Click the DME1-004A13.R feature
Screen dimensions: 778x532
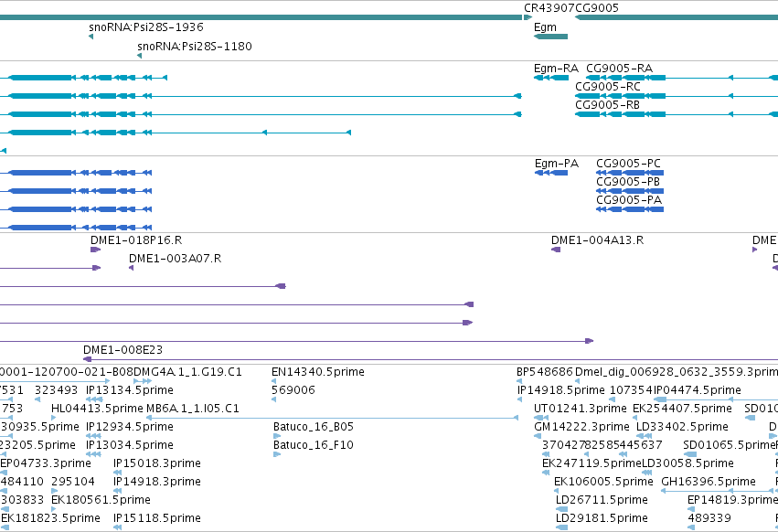556,250
